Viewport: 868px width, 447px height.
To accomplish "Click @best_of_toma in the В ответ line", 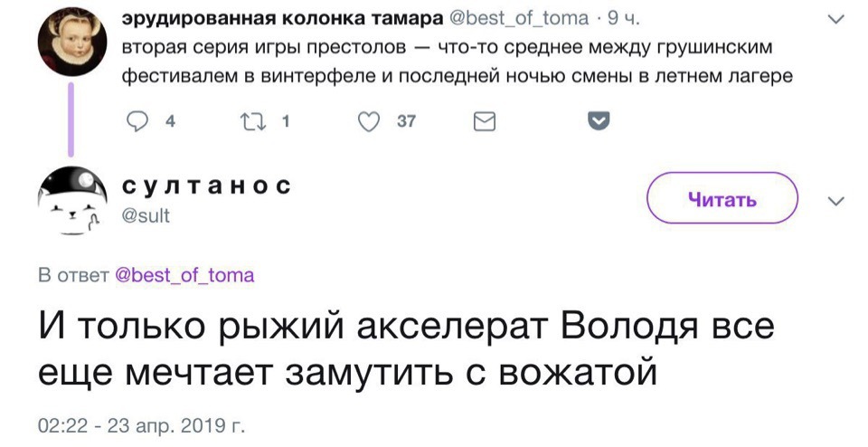I will click(x=185, y=275).
